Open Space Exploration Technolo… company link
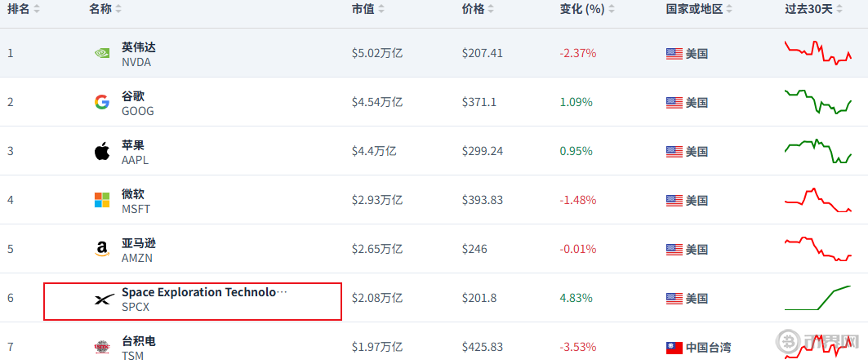Screen dimensions: 868x364 click(x=204, y=292)
